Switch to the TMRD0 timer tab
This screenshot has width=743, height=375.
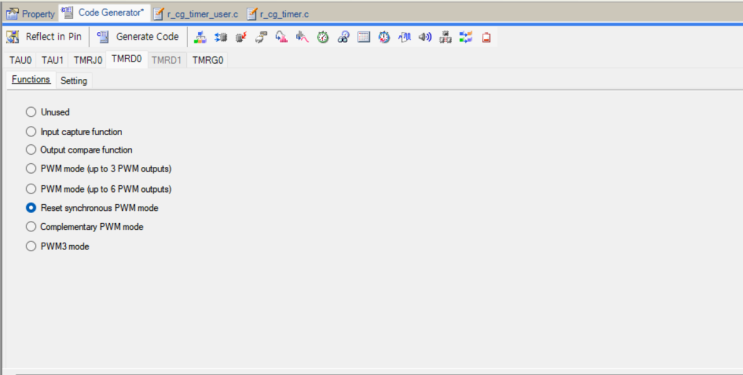click(127, 59)
